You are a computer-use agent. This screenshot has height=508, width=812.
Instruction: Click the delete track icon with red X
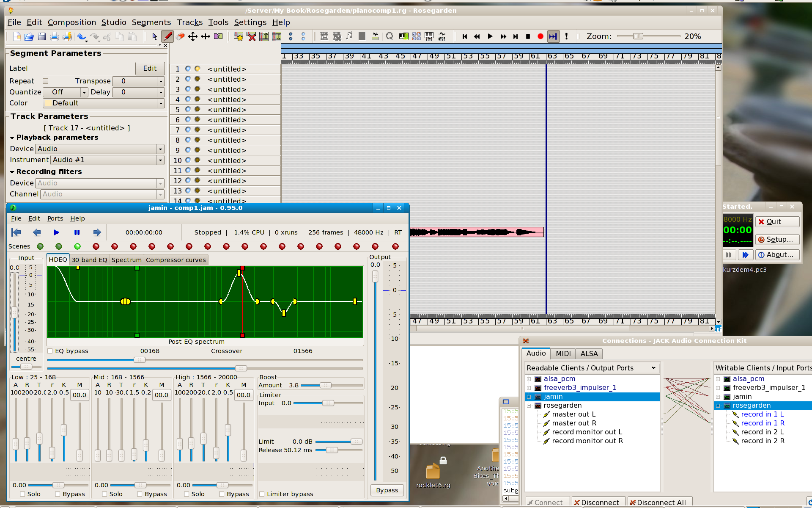(x=251, y=37)
